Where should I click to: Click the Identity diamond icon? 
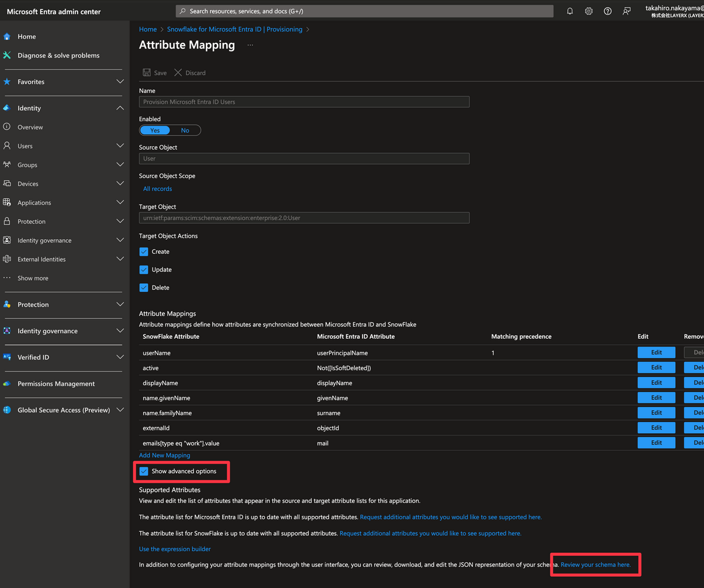[7, 108]
